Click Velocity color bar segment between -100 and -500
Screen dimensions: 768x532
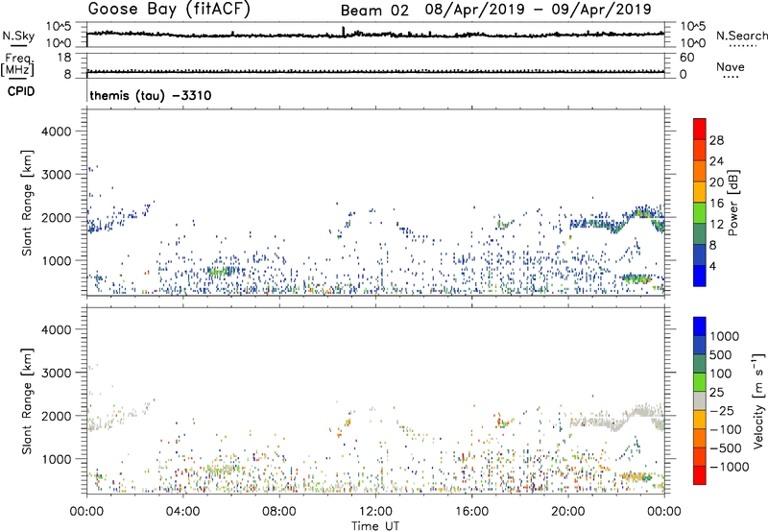[x=700, y=438]
